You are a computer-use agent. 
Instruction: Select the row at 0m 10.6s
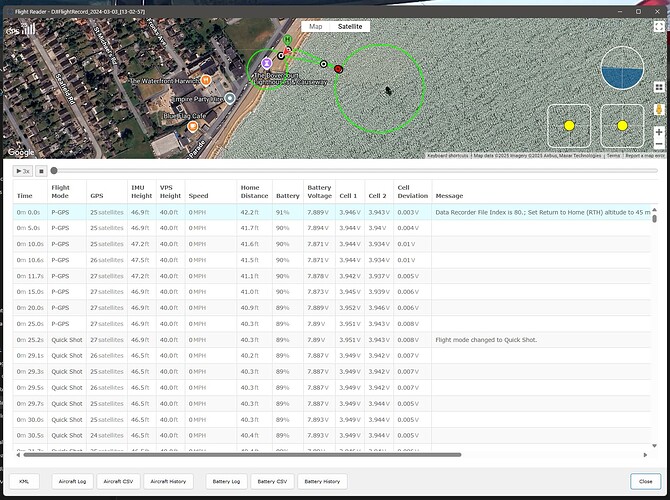pos(332,260)
